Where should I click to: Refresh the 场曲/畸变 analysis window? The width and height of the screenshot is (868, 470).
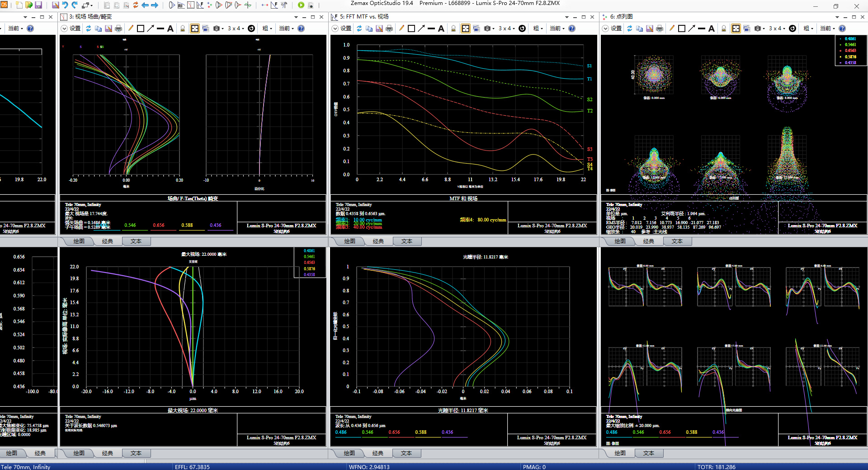[x=89, y=28]
